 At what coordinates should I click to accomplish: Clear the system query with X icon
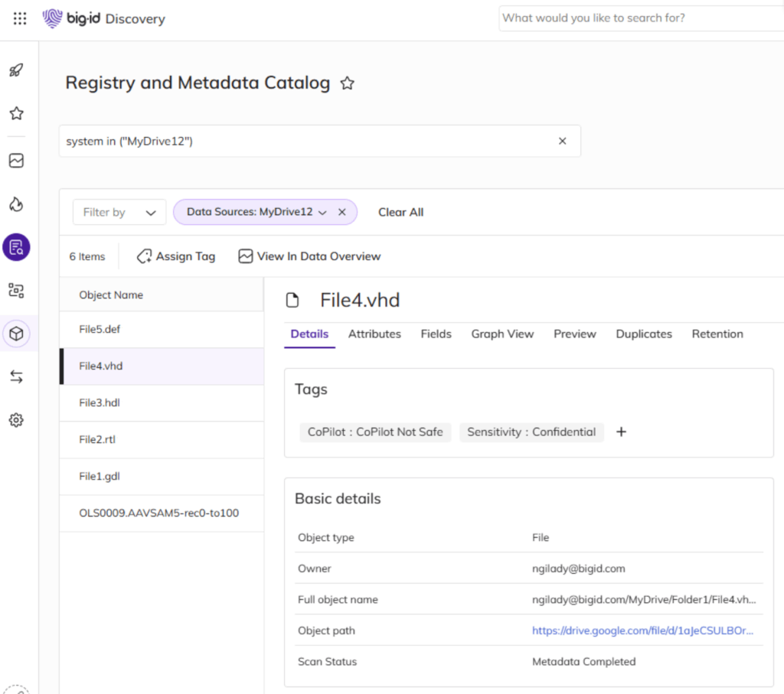563,141
